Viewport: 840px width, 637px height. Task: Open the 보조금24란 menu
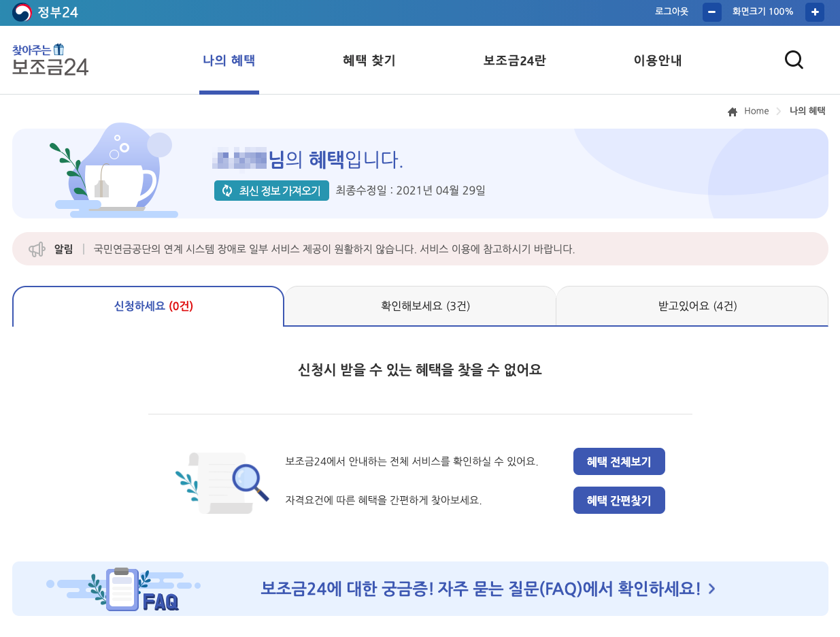coord(514,61)
